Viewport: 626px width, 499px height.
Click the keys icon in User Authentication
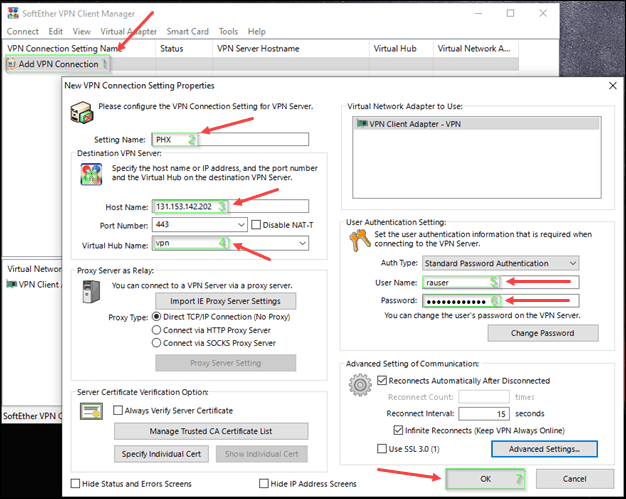point(360,240)
